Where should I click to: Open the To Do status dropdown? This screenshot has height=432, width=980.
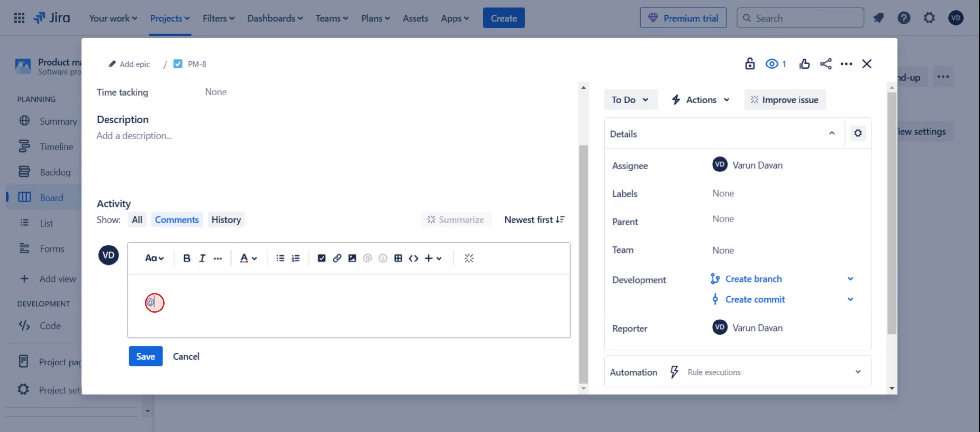(x=630, y=100)
